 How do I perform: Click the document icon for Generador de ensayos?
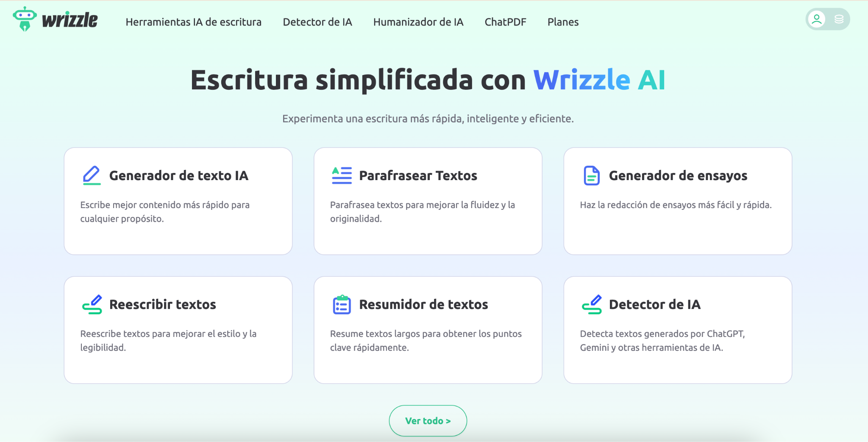(592, 175)
